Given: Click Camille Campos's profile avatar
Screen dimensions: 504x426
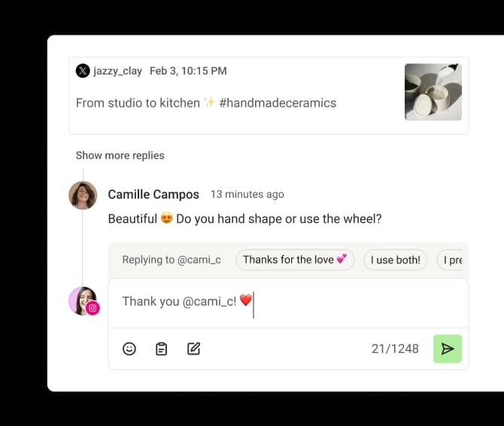Looking at the screenshot, I should 83,195.
